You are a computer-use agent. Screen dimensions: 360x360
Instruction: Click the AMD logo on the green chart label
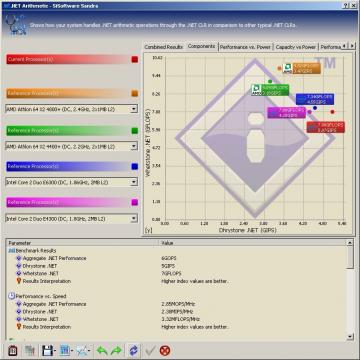point(256,90)
